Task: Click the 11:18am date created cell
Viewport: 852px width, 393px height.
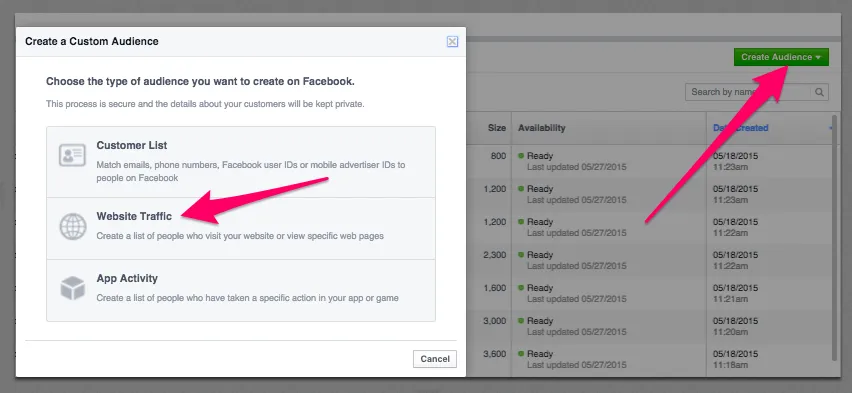Action: click(x=735, y=359)
